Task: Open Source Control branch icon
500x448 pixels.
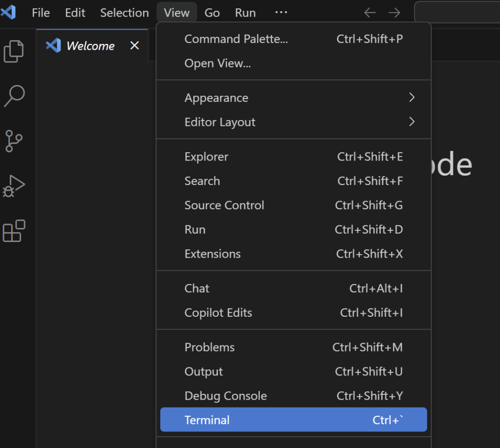Action: 14,141
